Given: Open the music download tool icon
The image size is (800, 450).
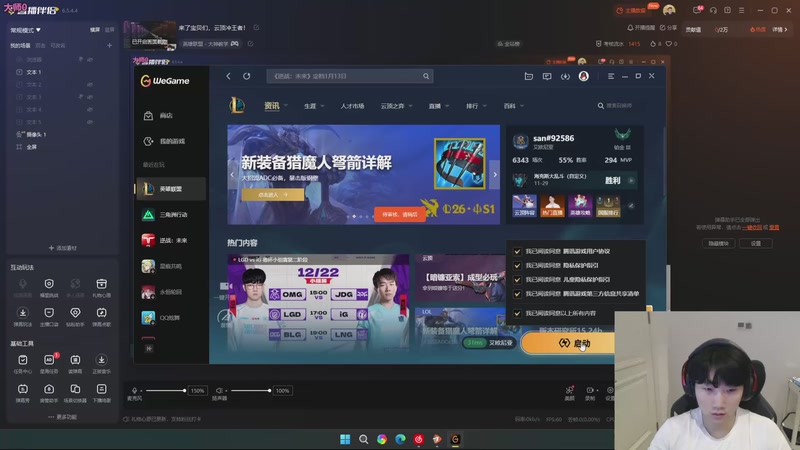Looking at the screenshot, I should (102, 361).
